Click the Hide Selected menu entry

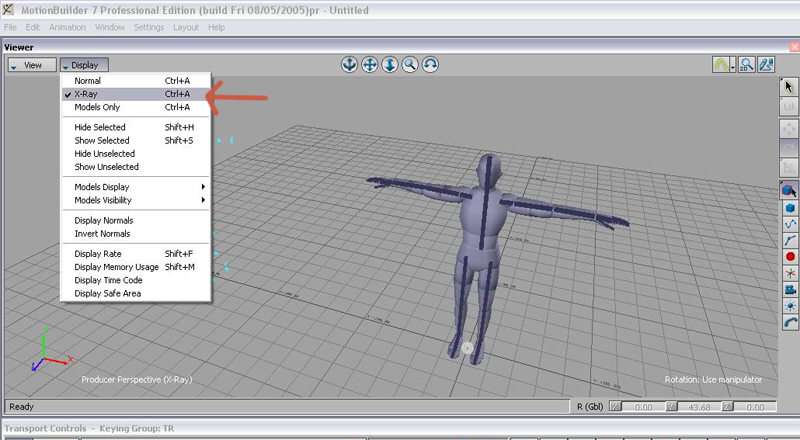tap(100, 127)
